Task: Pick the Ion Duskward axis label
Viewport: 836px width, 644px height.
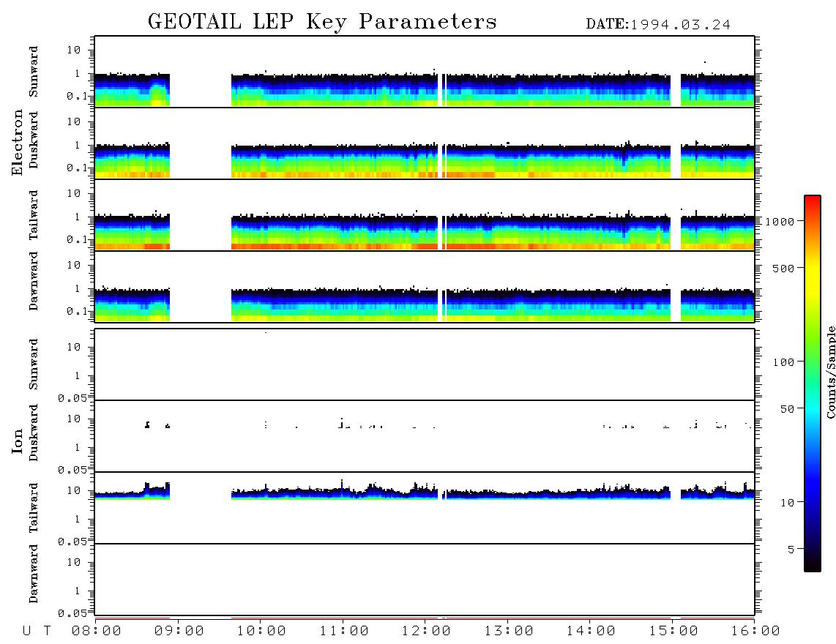Action: [x=34, y=433]
